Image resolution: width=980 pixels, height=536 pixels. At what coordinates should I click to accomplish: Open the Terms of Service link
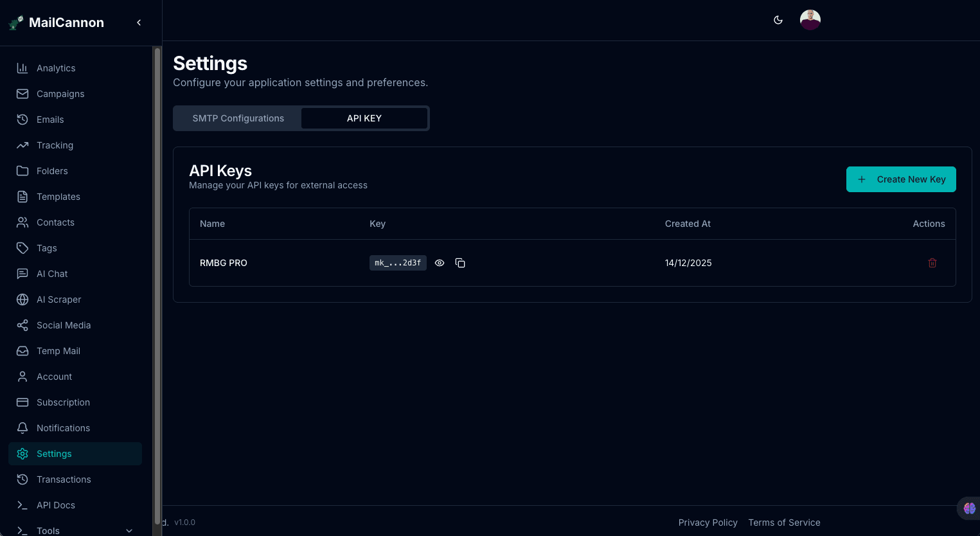(x=784, y=523)
